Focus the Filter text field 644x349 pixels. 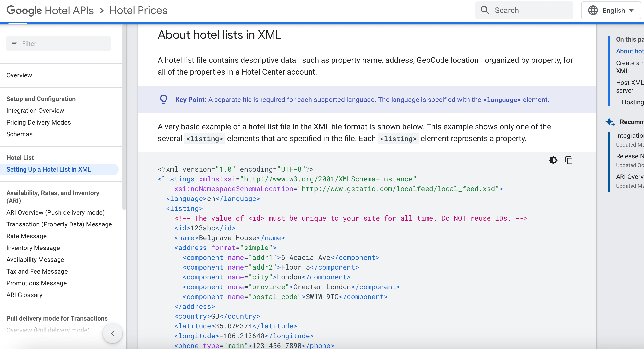pyautogui.click(x=59, y=44)
